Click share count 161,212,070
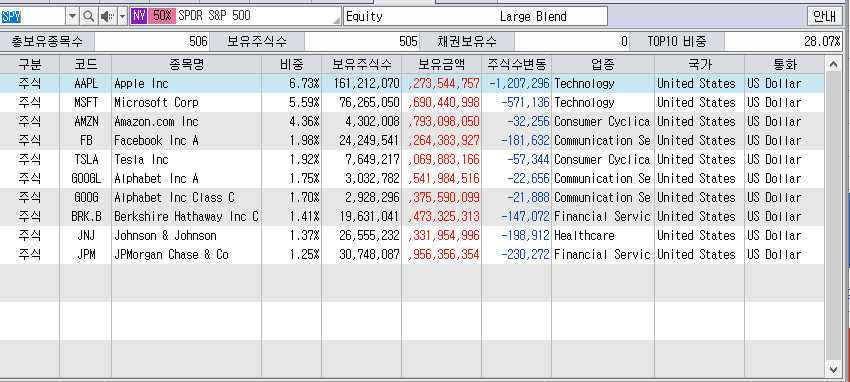The image size is (850, 382). click(362, 83)
